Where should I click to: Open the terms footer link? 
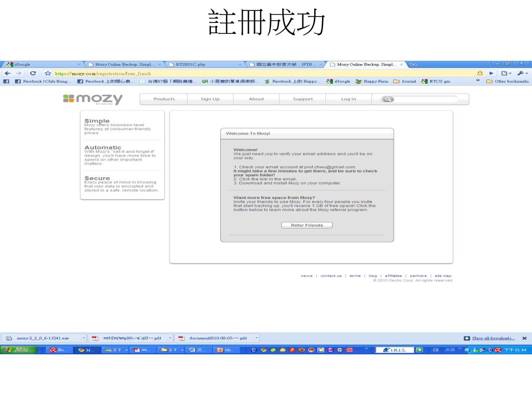(x=355, y=276)
